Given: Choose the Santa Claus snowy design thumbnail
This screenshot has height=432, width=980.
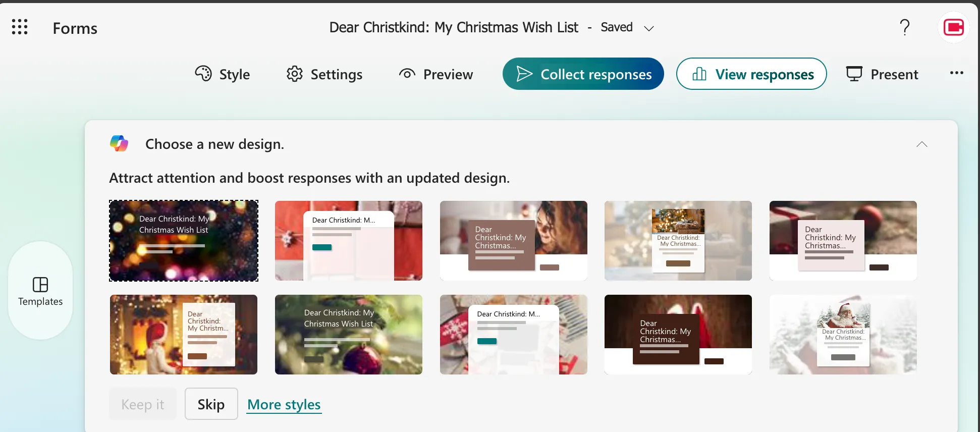Looking at the screenshot, I should (x=843, y=335).
